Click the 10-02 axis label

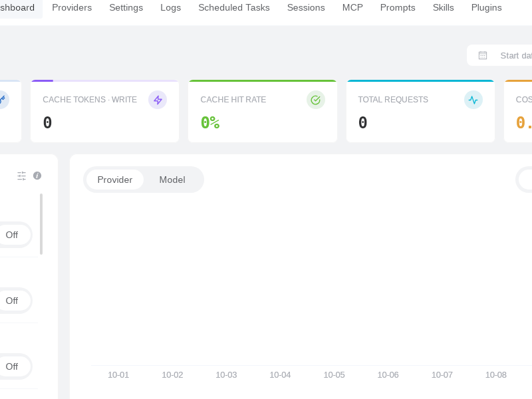172,375
